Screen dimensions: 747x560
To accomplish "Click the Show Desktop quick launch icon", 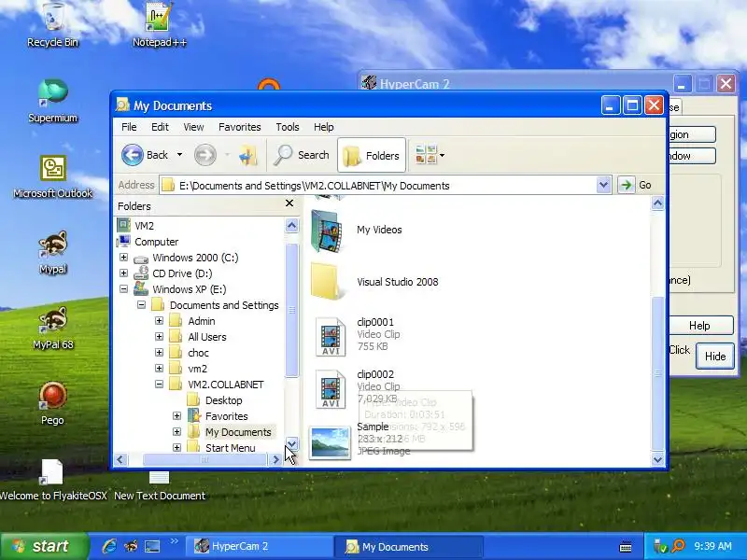I will pos(152,546).
